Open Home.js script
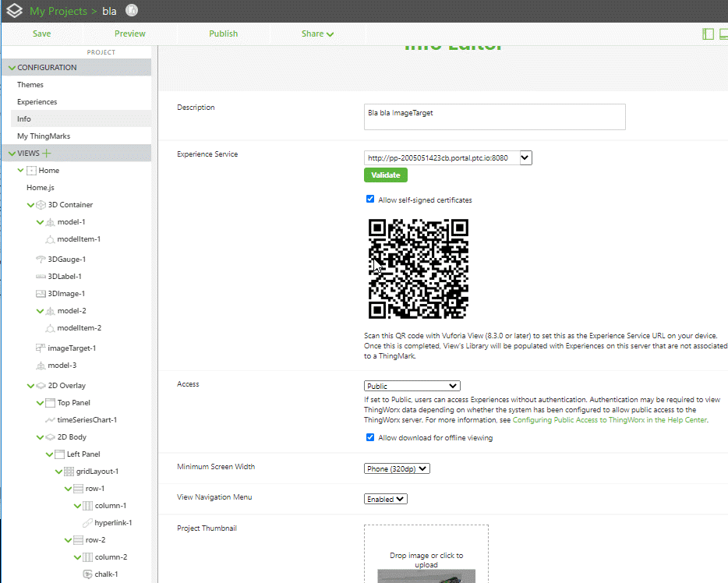 point(41,188)
